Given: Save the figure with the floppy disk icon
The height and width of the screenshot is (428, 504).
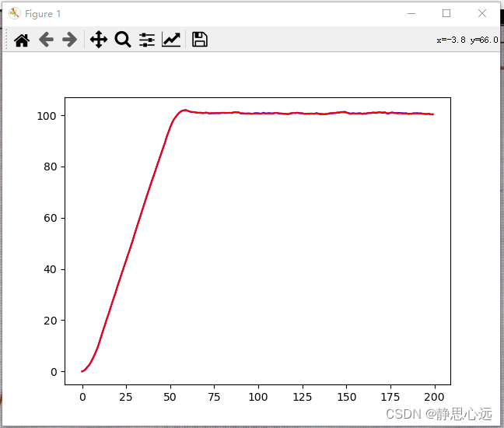Looking at the screenshot, I should click(200, 40).
